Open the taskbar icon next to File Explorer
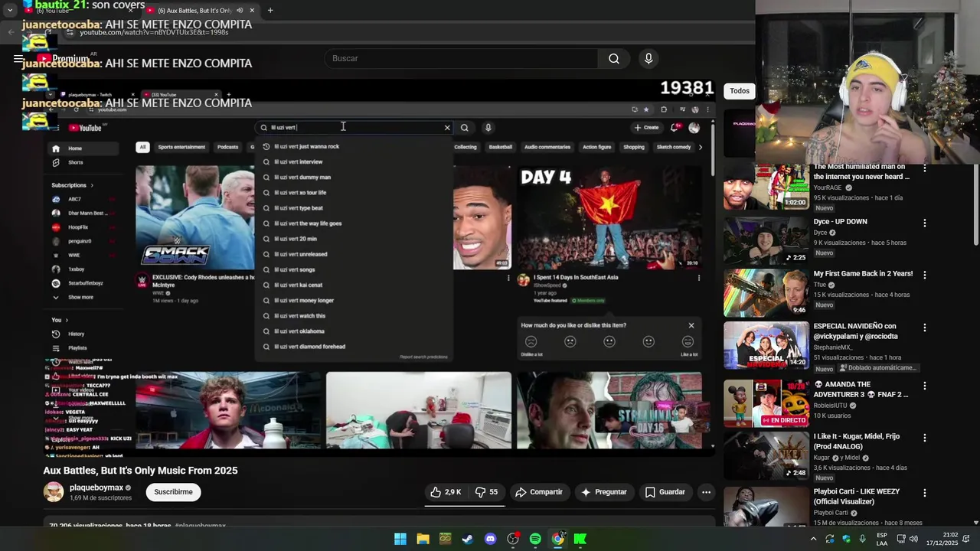Image resolution: width=980 pixels, height=551 pixels. click(x=446, y=539)
